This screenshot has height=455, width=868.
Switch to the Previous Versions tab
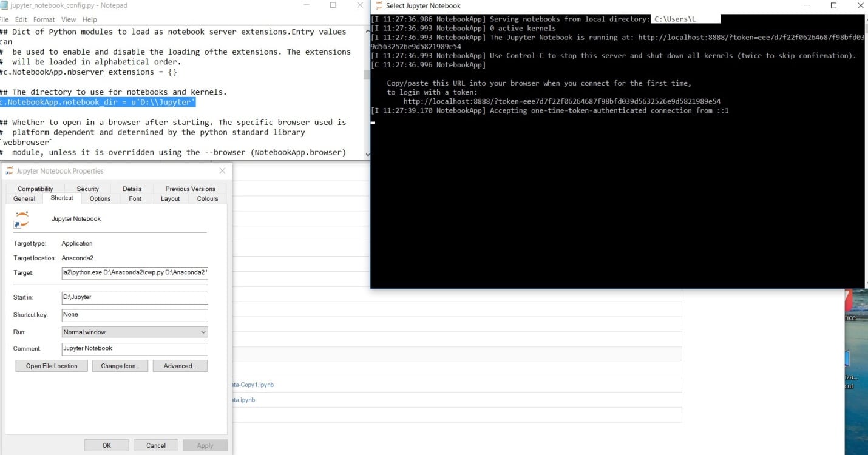click(190, 189)
